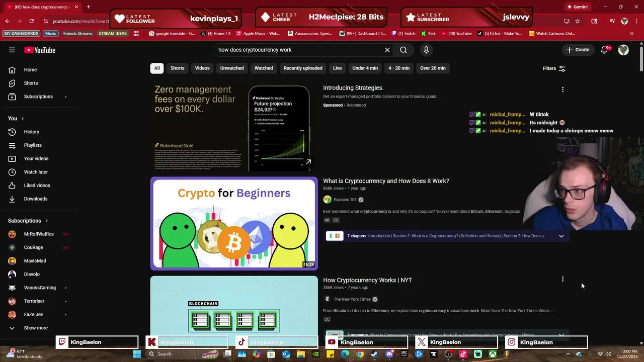
Task: Expand the 7 chapters dropdown
Action: click(x=561, y=236)
